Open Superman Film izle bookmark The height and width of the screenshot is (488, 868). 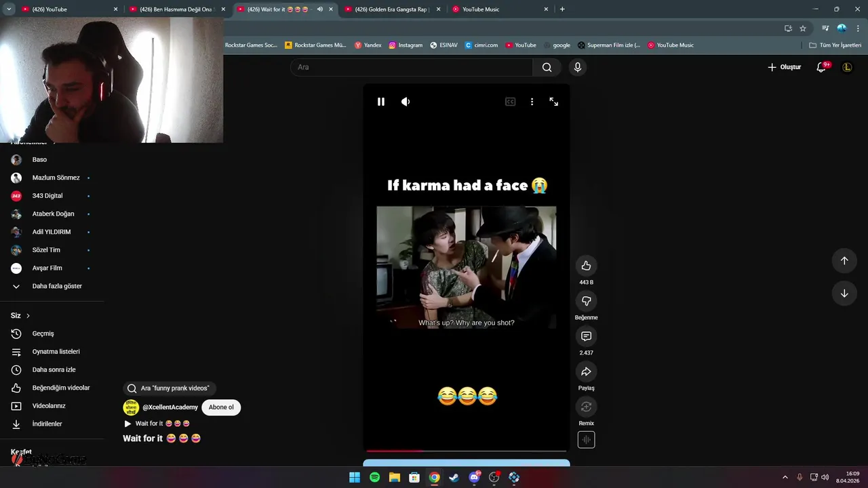click(x=609, y=45)
